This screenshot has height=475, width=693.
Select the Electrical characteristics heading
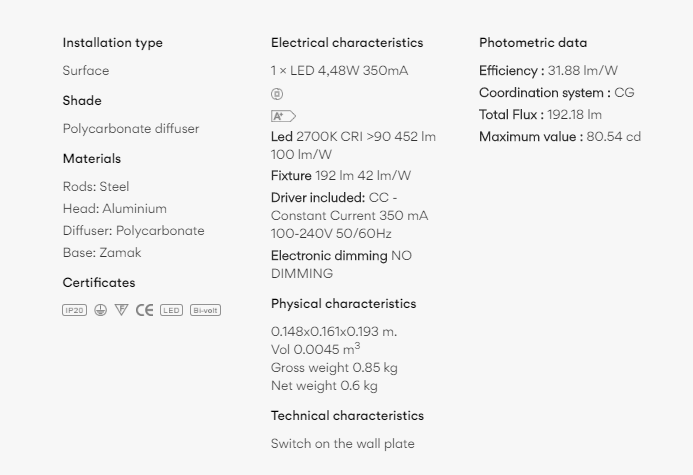(347, 43)
